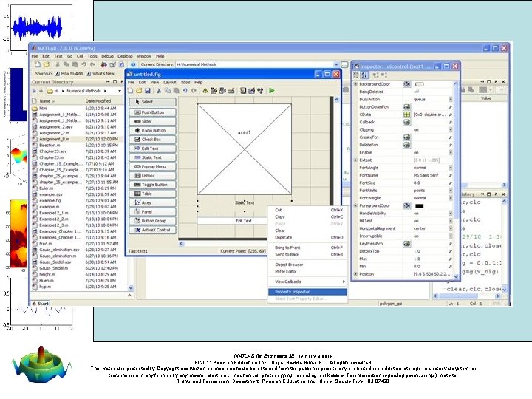Click the Button Group palette button
Screen dimensions: 532x399
152,220
